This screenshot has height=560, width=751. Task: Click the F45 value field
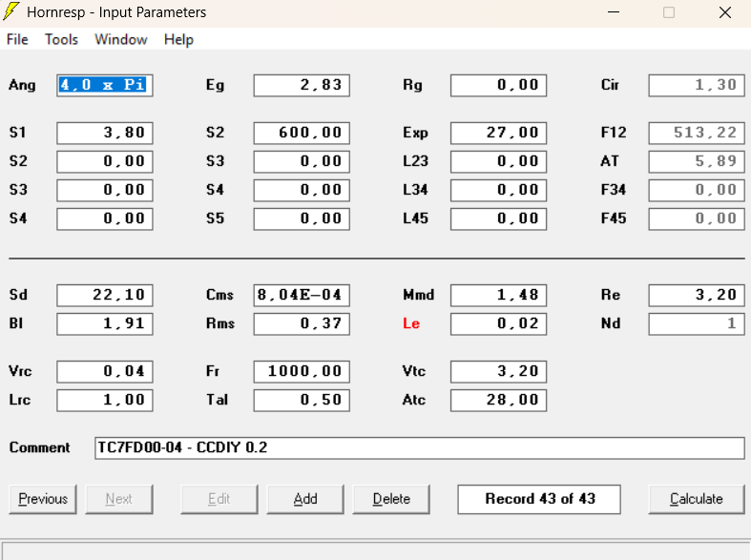tap(697, 218)
